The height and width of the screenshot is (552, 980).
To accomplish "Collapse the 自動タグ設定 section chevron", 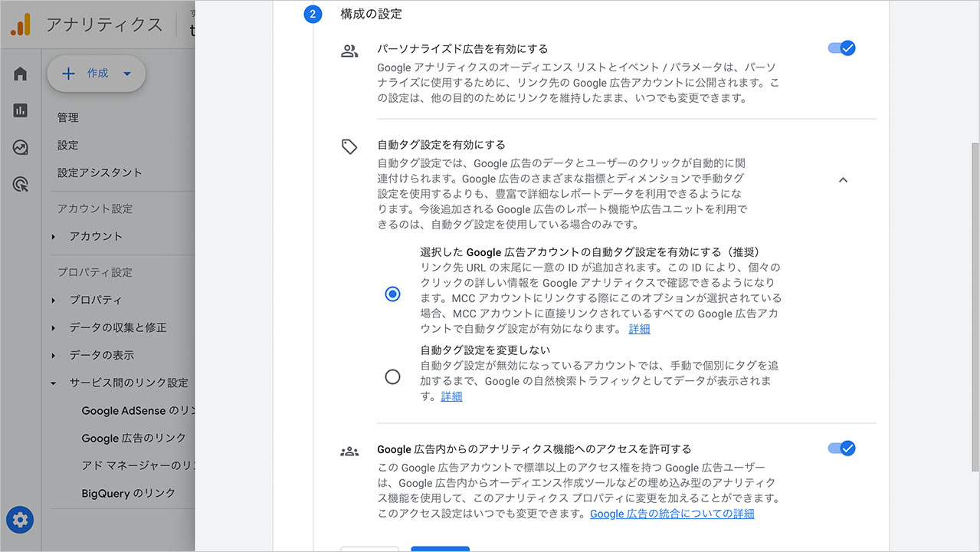I will [843, 179].
